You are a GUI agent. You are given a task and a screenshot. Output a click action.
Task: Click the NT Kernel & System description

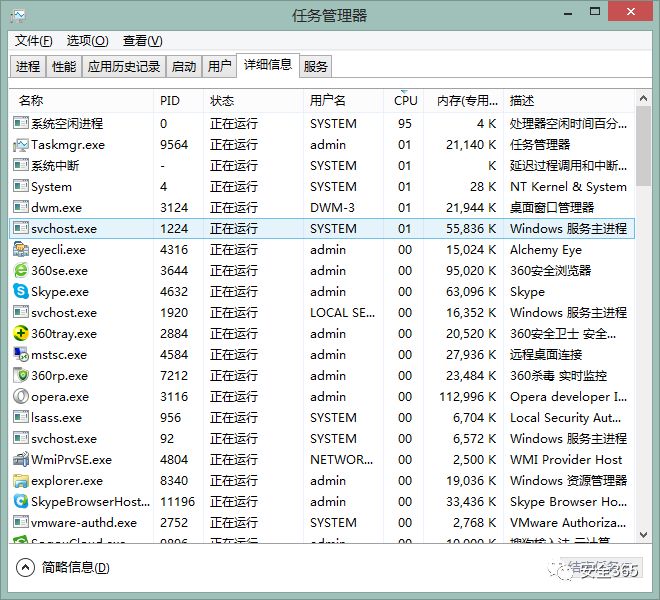568,187
